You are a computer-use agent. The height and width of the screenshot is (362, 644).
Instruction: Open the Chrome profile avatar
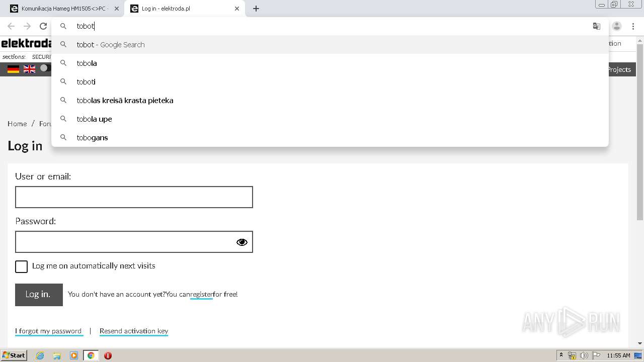click(x=617, y=26)
